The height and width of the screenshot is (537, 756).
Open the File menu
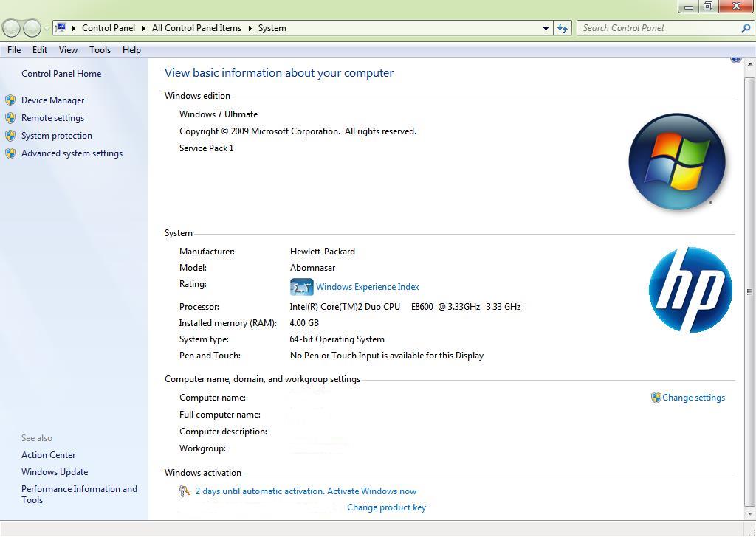coord(14,50)
